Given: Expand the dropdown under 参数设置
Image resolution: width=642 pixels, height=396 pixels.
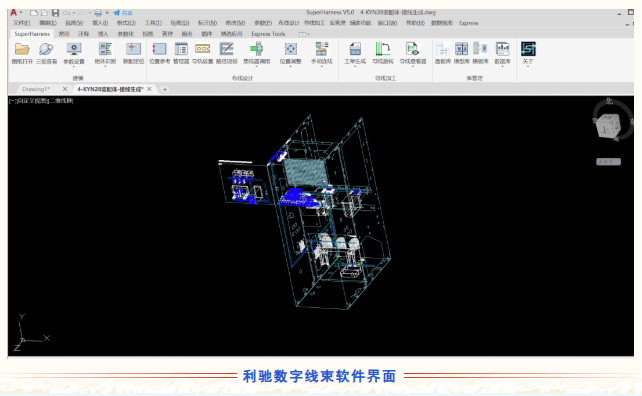Looking at the screenshot, I should 74,66.
